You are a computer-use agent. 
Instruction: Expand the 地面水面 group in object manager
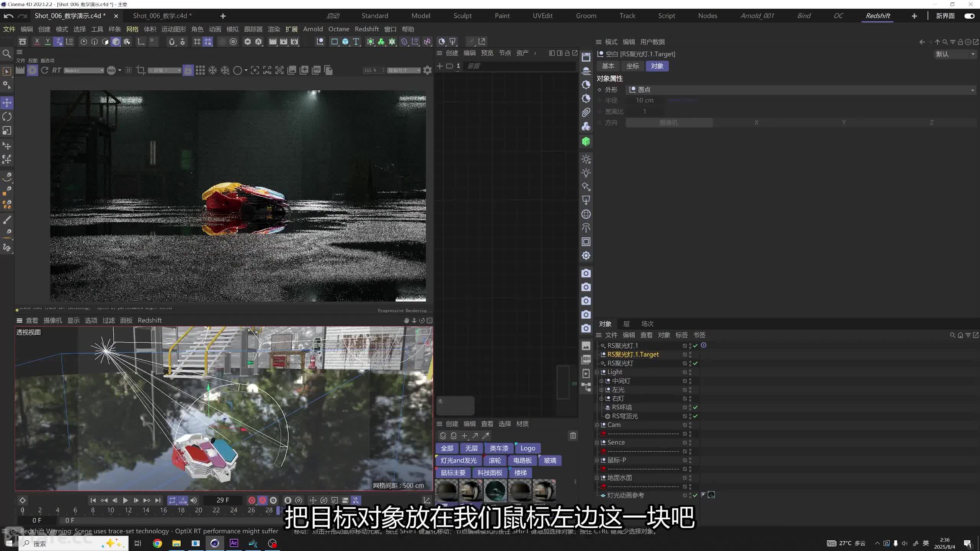point(597,478)
